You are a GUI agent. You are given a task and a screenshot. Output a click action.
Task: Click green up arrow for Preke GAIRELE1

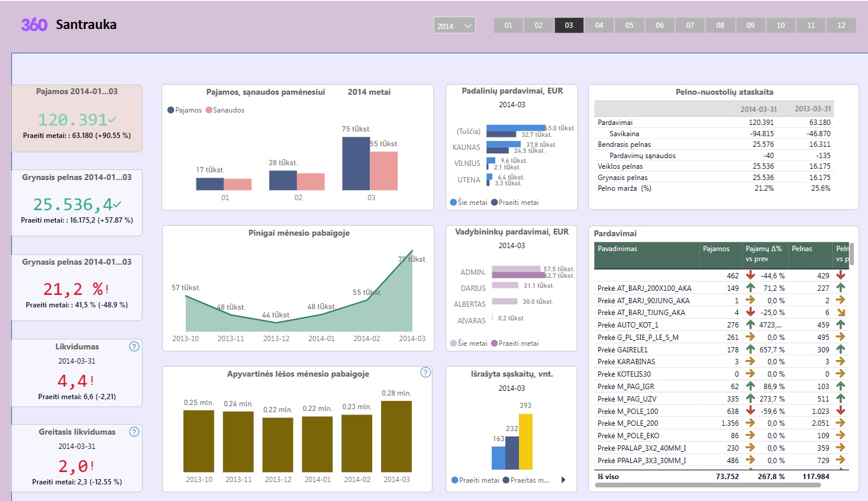point(750,349)
